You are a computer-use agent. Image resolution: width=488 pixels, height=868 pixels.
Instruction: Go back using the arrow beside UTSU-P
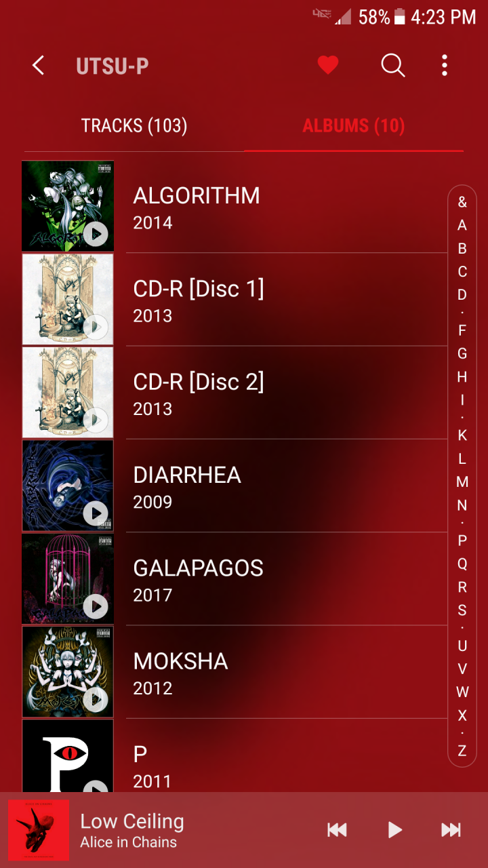click(x=39, y=66)
